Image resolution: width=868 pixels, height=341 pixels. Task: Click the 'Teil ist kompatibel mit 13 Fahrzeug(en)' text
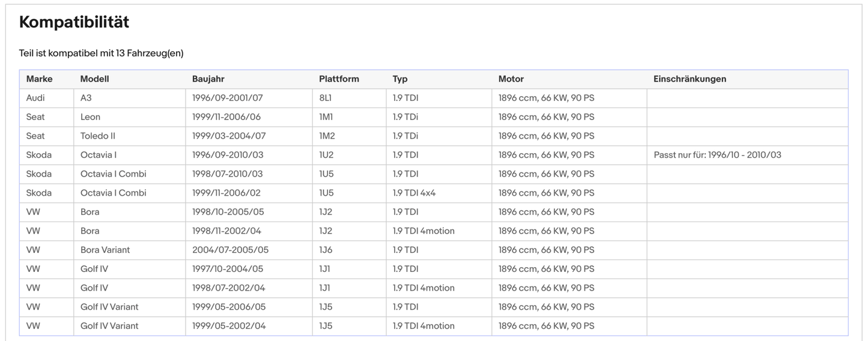[101, 53]
